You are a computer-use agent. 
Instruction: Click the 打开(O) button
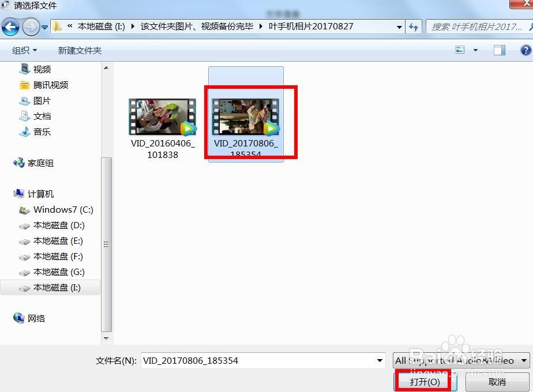pos(425,382)
